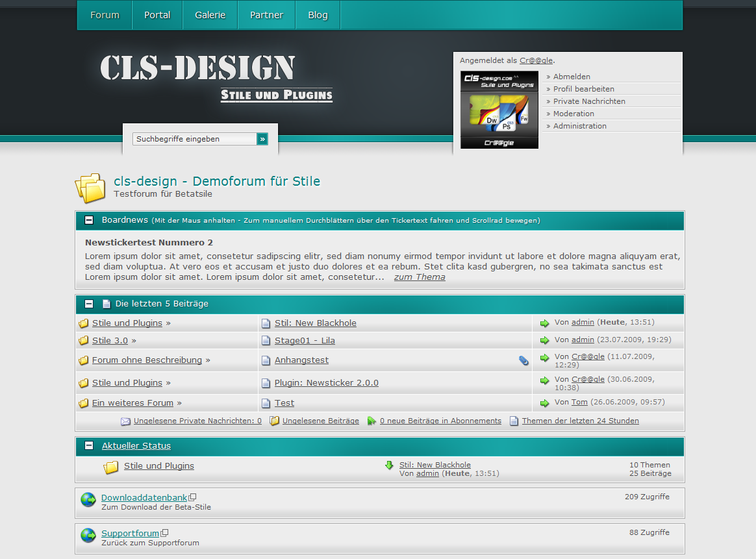Image resolution: width=756 pixels, height=559 pixels.
Task: Collapse the Boardnews section
Action: (89, 221)
